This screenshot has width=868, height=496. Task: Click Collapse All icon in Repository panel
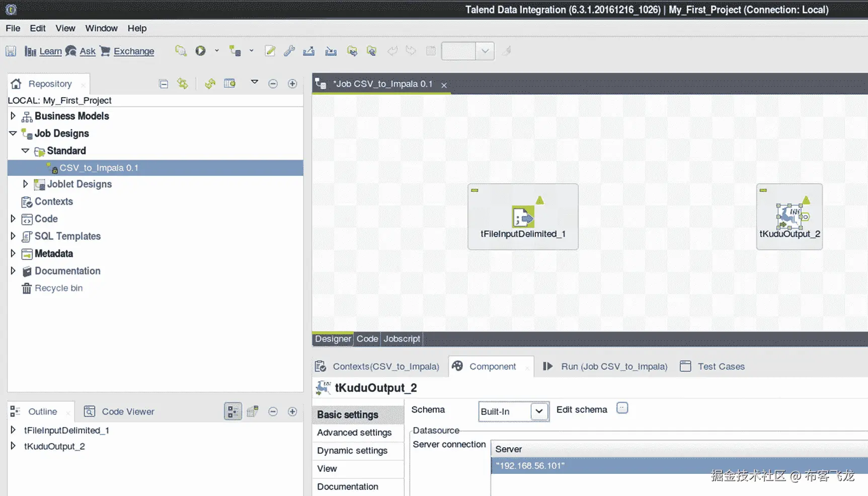click(164, 84)
